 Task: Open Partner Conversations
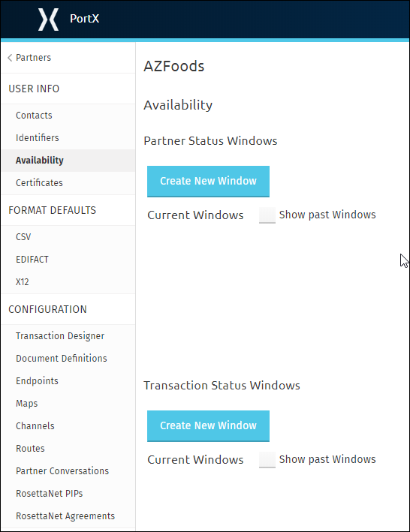pyautogui.click(x=62, y=471)
